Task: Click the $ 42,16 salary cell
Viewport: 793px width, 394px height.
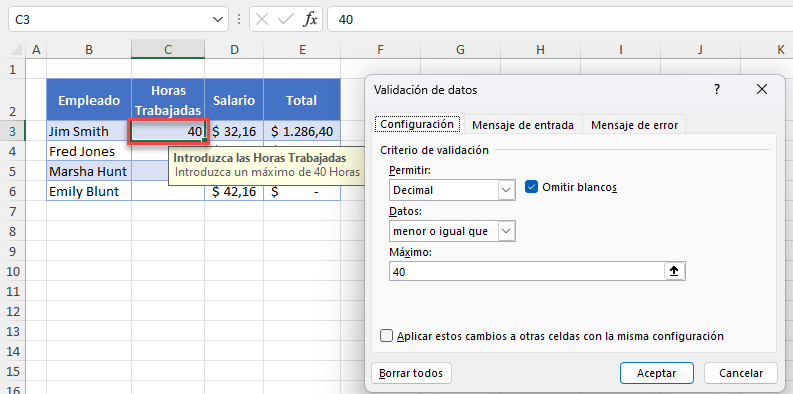Action: [234, 191]
